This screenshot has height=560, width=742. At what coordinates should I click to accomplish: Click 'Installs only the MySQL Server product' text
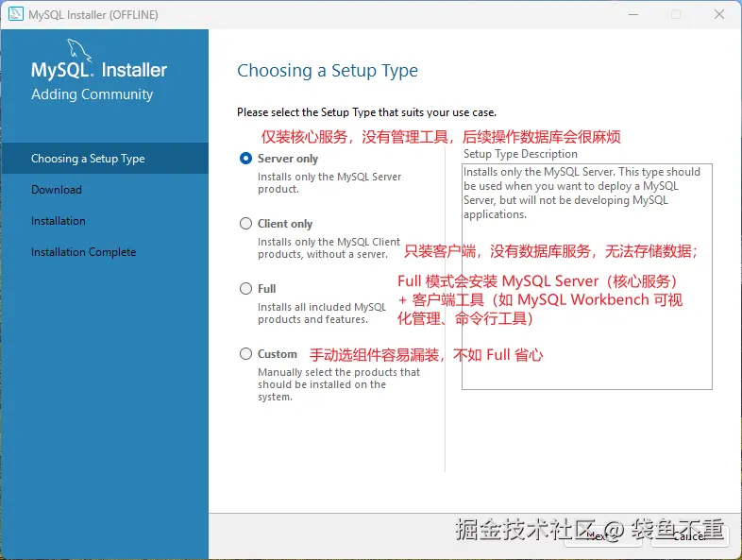[x=329, y=182]
